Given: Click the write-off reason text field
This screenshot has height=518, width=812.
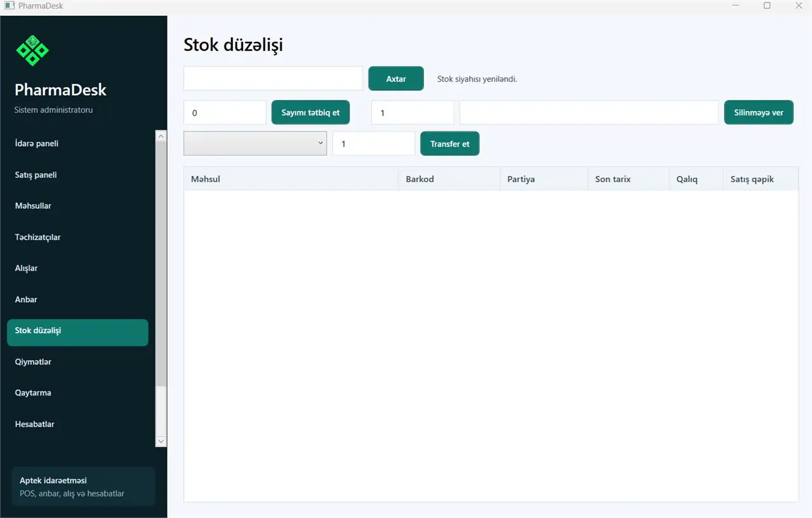Looking at the screenshot, I should pyautogui.click(x=589, y=112).
